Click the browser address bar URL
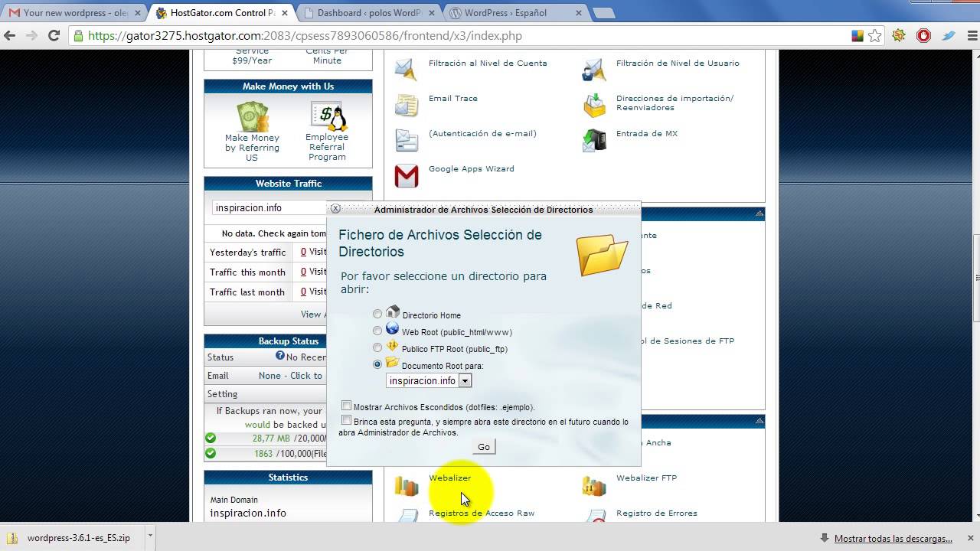This screenshot has height=551, width=980. tap(305, 35)
